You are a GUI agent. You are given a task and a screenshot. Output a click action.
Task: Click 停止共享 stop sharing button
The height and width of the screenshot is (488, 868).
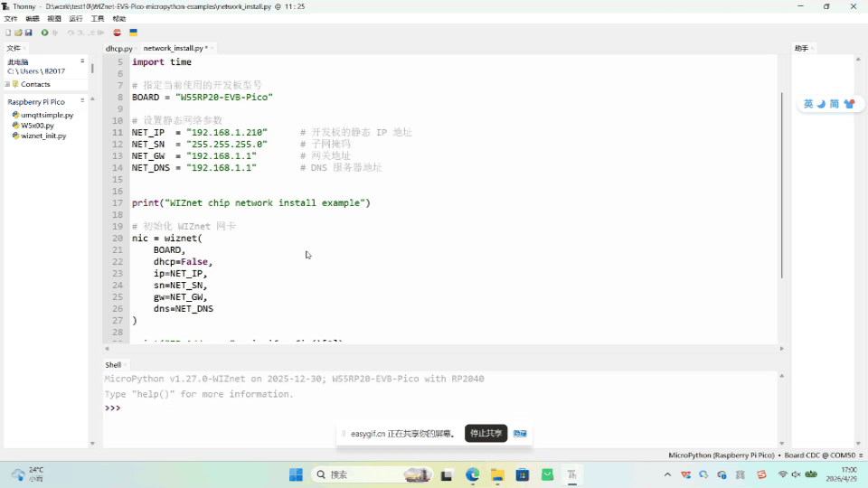486,433
